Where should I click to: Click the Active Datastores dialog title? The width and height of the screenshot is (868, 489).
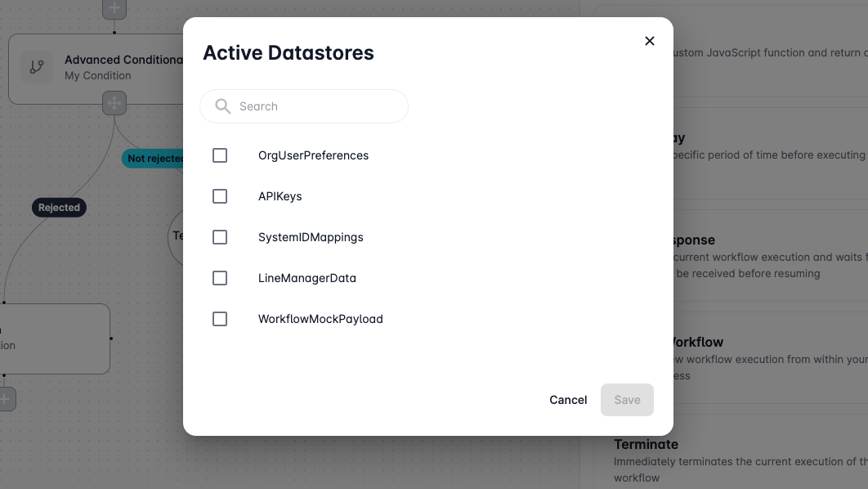pos(289,53)
